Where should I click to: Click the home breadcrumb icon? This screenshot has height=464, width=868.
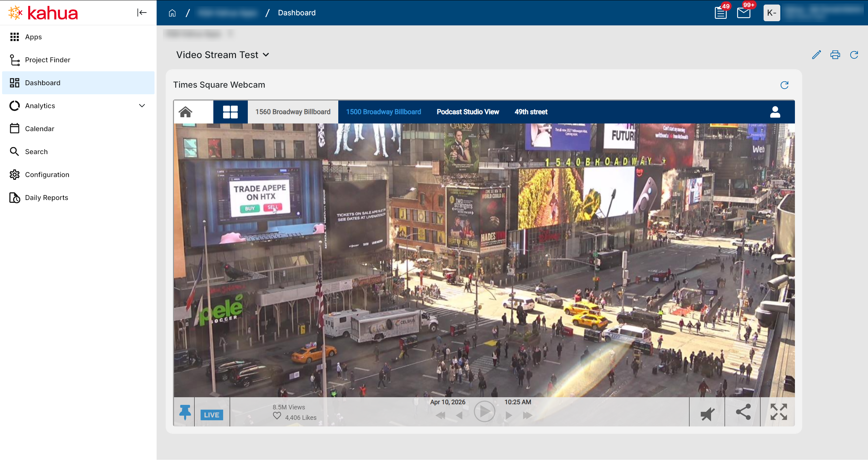(x=172, y=13)
